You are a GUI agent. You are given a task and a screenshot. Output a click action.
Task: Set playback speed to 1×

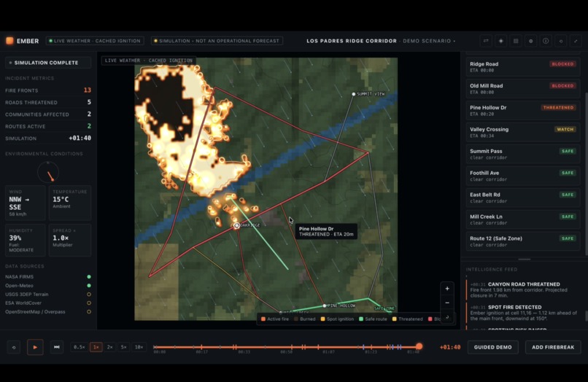(96, 347)
